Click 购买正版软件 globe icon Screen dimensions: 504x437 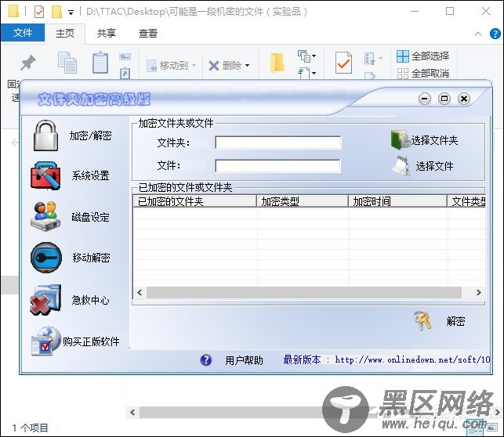coord(45,341)
